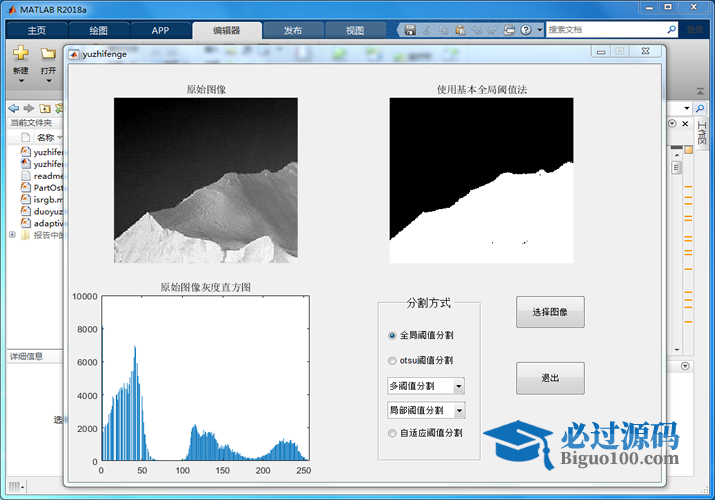The width and height of the screenshot is (715, 500).
Task: Click the editor vertical scrollbar up arrow
Action: [x=677, y=155]
